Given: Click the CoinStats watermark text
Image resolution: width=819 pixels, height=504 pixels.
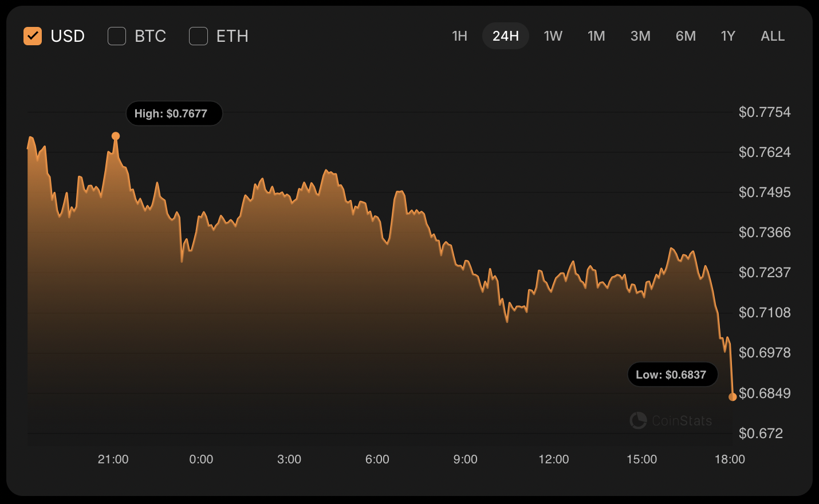Looking at the screenshot, I should (682, 421).
